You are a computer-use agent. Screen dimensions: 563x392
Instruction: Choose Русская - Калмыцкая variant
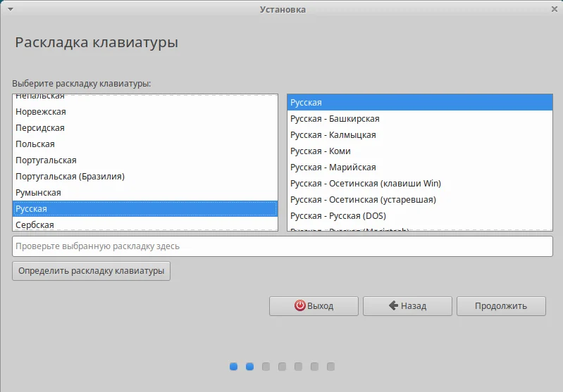420,135
